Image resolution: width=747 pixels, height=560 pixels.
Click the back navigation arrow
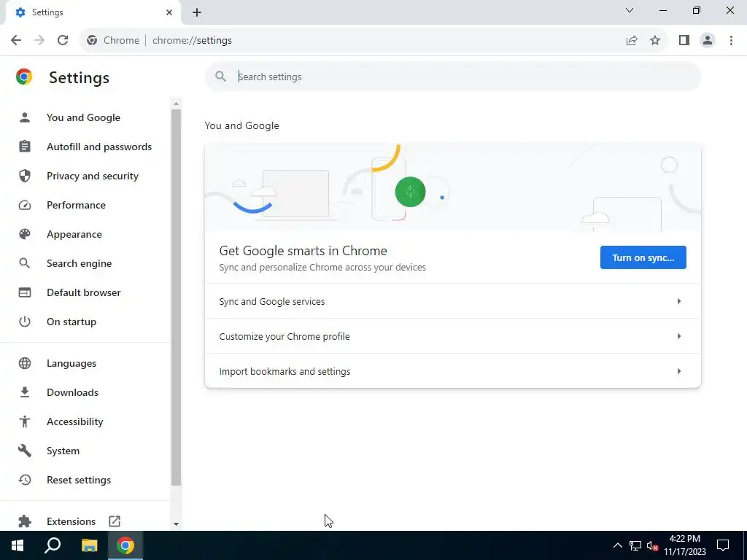point(16,41)
